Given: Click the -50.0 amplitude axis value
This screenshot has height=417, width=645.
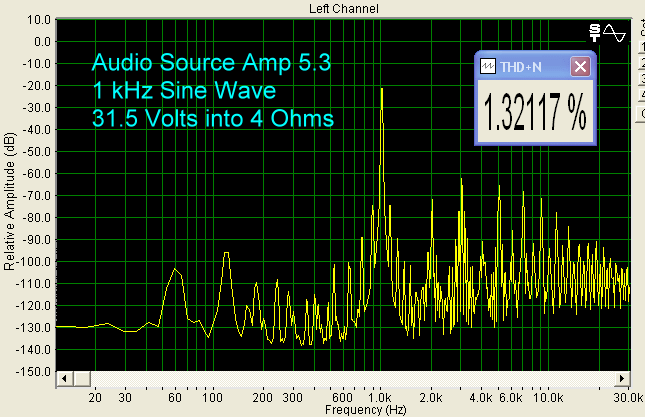Looking at the screenshot, I should [x=36, y=152].
